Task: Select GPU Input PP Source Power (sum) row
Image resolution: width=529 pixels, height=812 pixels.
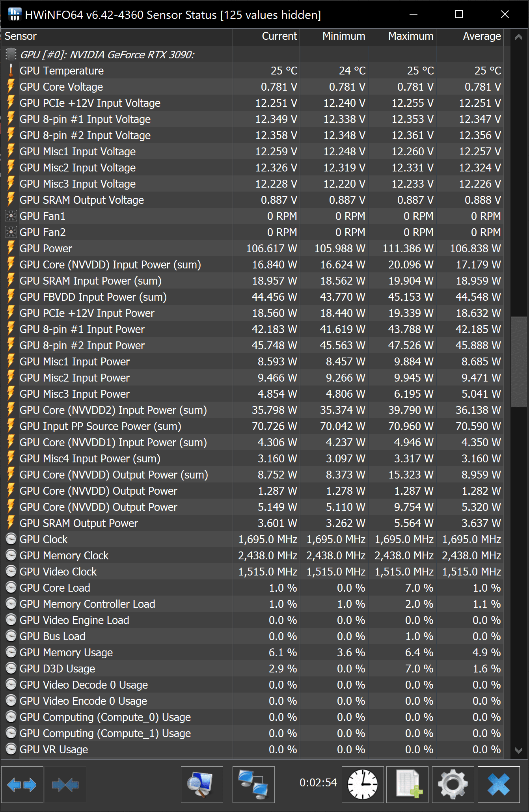Action: [x=252, y=426]
